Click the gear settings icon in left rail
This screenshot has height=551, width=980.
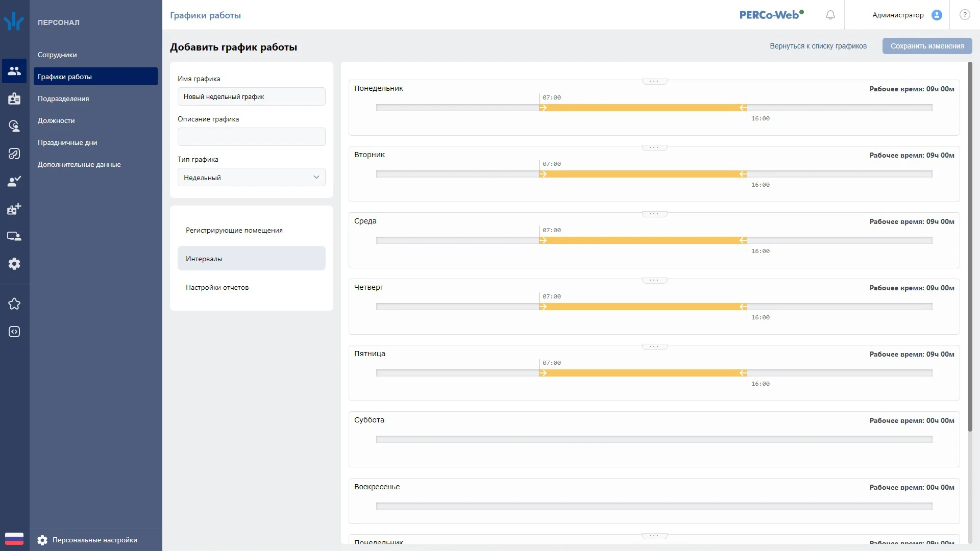pyautogui.click(x=14, y=264)
